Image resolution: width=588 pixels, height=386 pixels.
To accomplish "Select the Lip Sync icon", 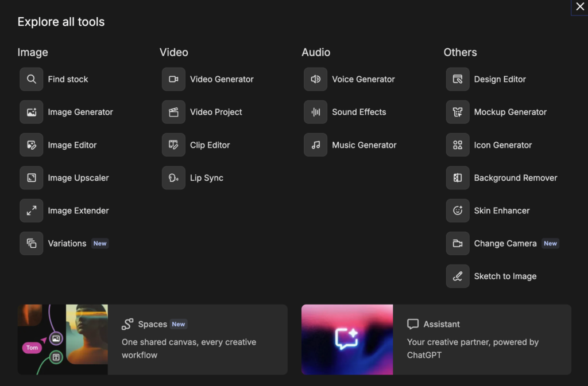I will [x=173, y=178].
